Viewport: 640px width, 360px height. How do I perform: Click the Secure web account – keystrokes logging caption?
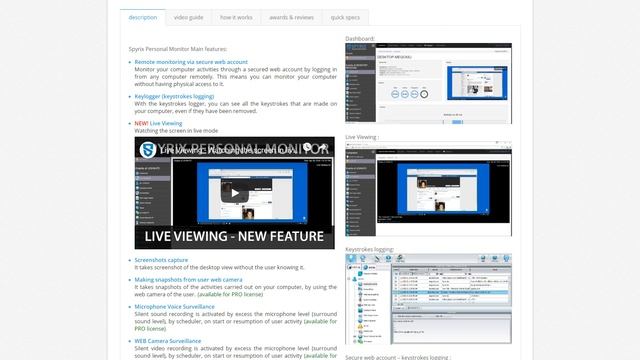[398, 357]
